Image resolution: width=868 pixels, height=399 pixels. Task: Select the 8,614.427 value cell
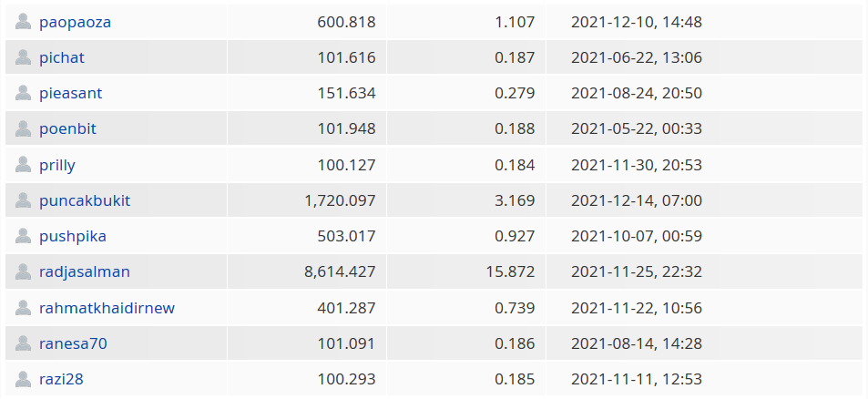[x=307, y=271]
